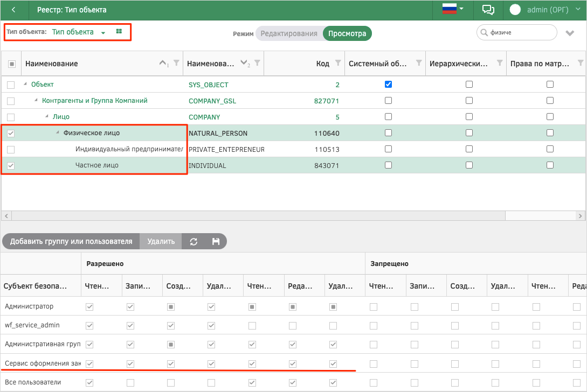Select Индивидуальный предприниматель row

[x=293, y=149]
